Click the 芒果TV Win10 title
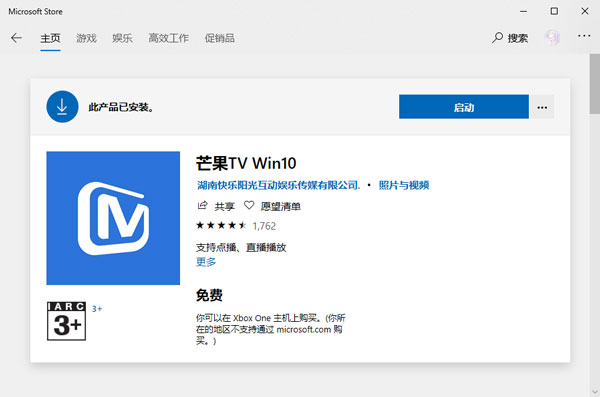This screenshot has height=397, width=600. tap(246, 163)
